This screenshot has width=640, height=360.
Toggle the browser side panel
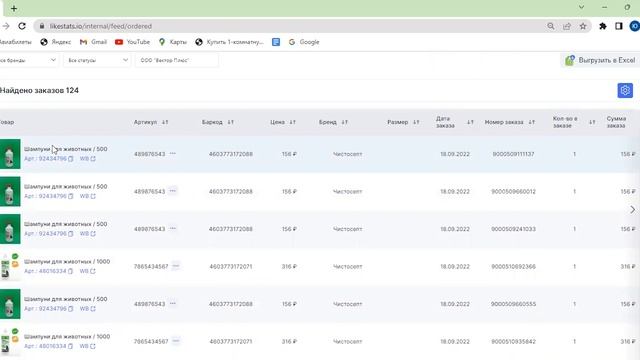[x=619, y=26]
